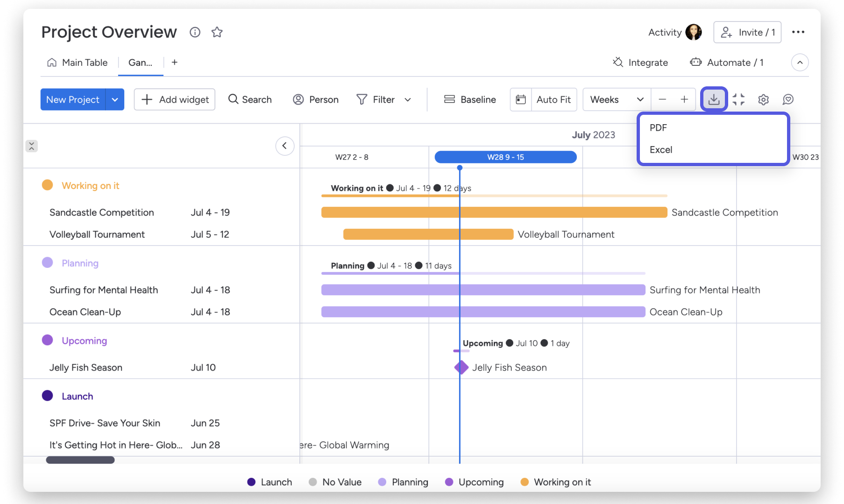Open Gantt settings gear icon
The image size is (844, 504).
click(x=763, y=99)
